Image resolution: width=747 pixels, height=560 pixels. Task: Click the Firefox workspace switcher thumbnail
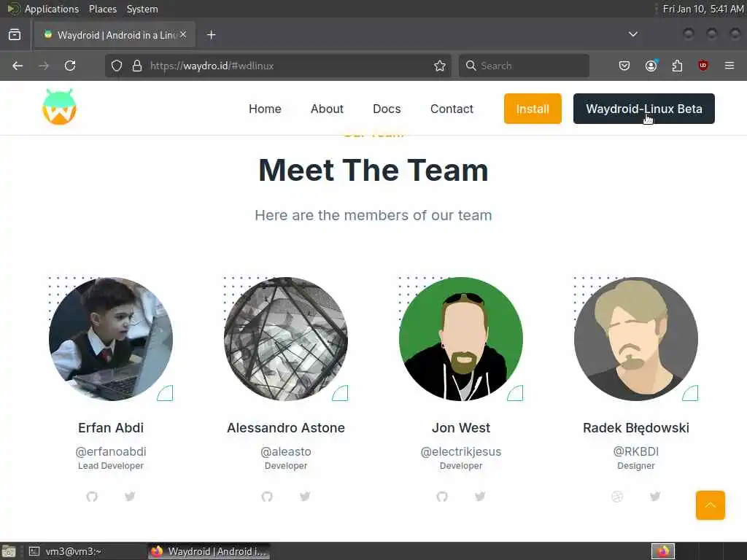click(x=663, y=551)
